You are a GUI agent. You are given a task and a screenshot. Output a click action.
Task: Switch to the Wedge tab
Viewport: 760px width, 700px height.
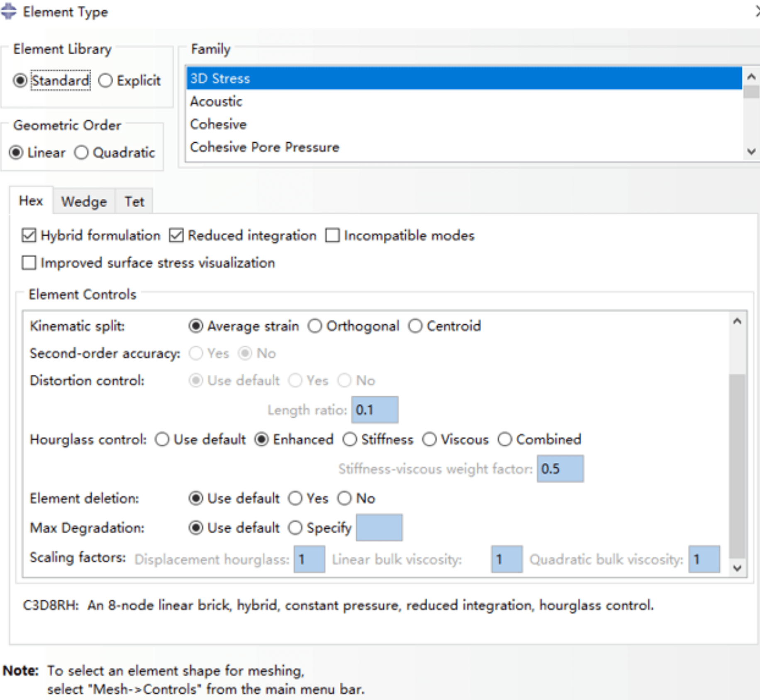(x=84, y=202)
